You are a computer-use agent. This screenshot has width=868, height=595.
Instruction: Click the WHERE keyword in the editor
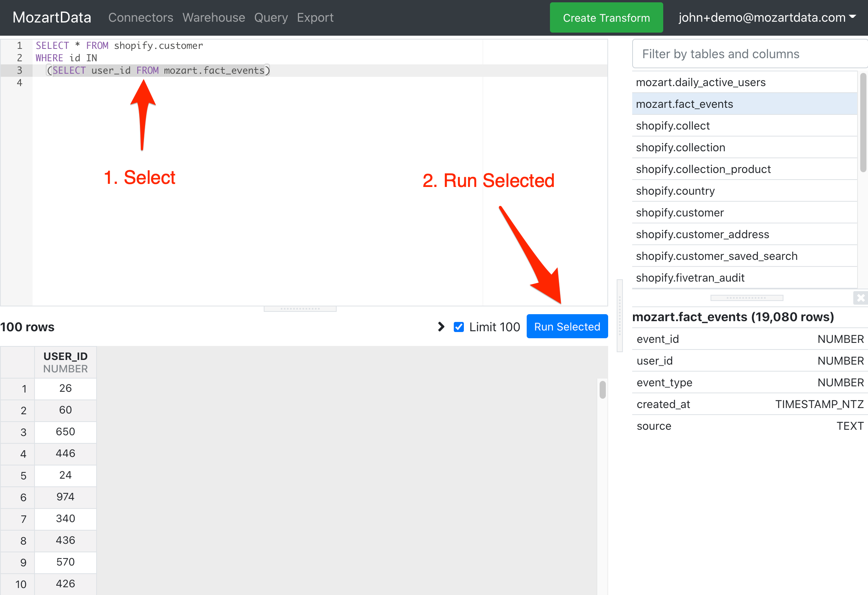[49, 58]
